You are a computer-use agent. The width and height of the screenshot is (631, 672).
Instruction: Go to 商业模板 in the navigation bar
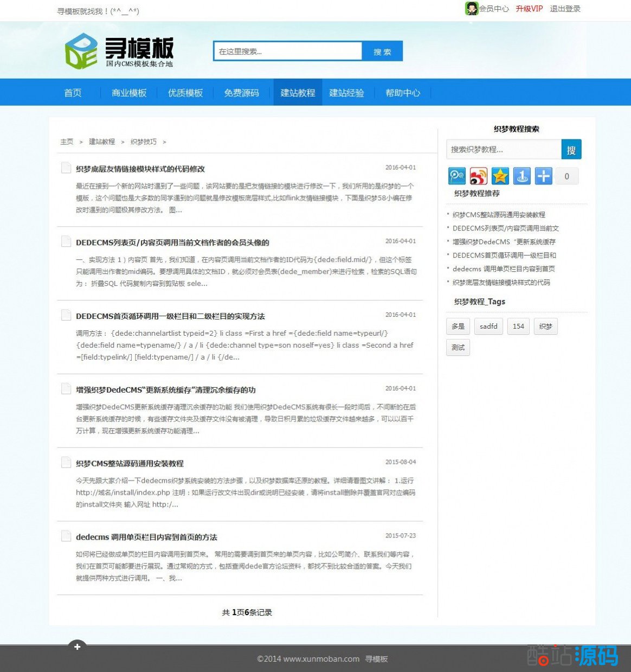coord(129,93)
